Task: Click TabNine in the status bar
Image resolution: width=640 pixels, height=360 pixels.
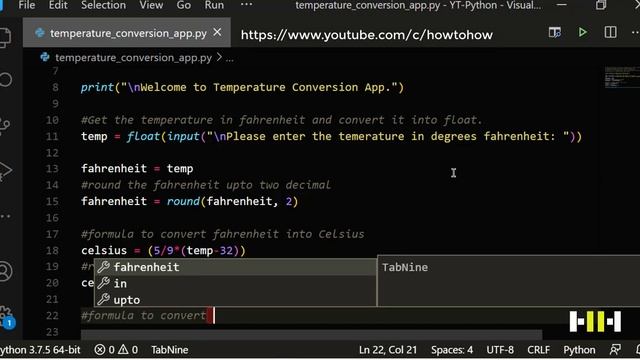Action: pyautogui.click(x=169, y=350)
